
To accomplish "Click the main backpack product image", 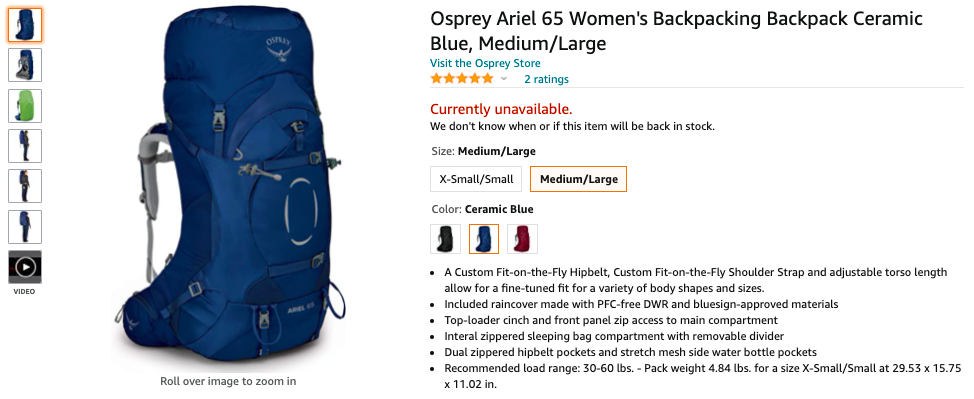I will [x=229, y=186].
